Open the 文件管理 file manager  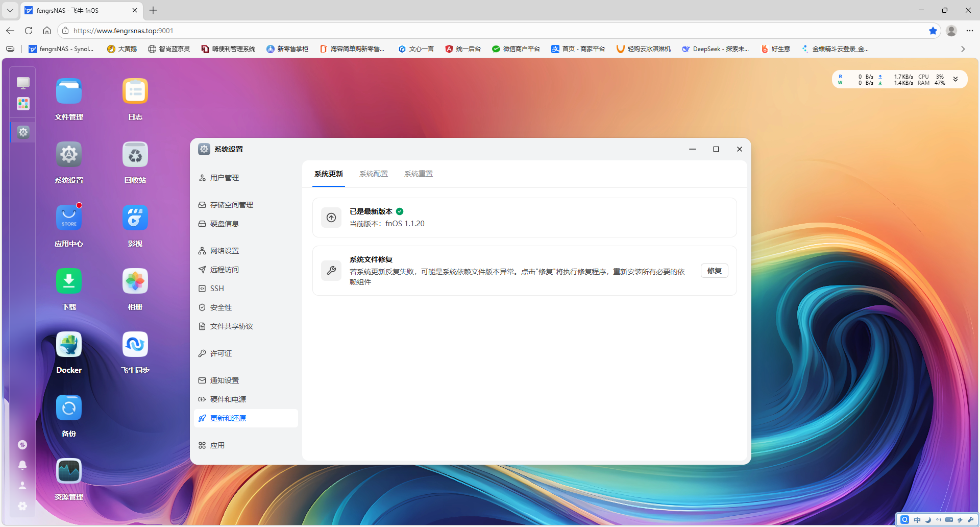coord(68,90)
